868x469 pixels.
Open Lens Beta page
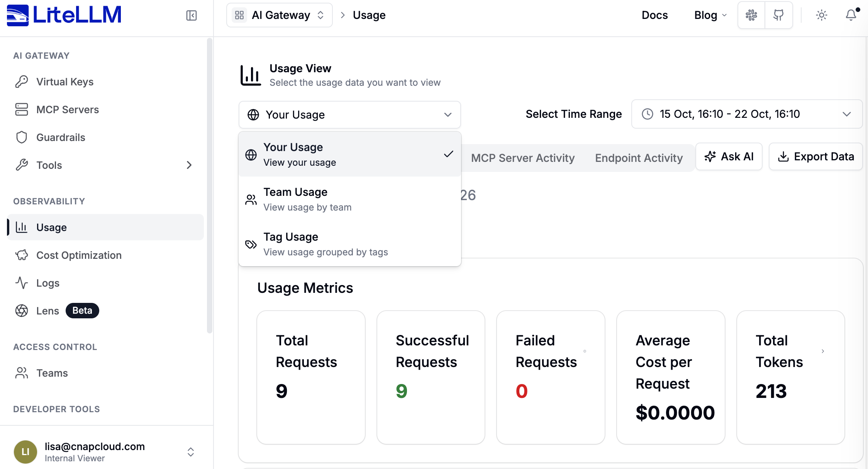(x=105, y=311)
